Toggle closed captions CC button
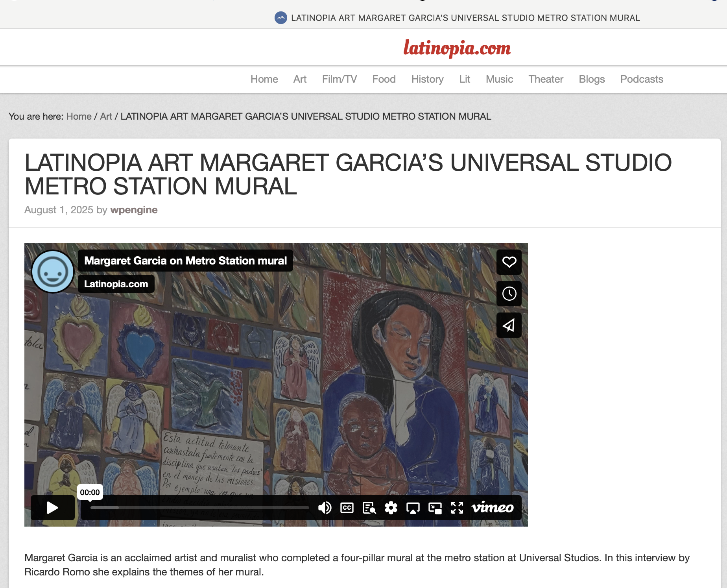Screen dimensions: 727x588 tap(347, 508)
